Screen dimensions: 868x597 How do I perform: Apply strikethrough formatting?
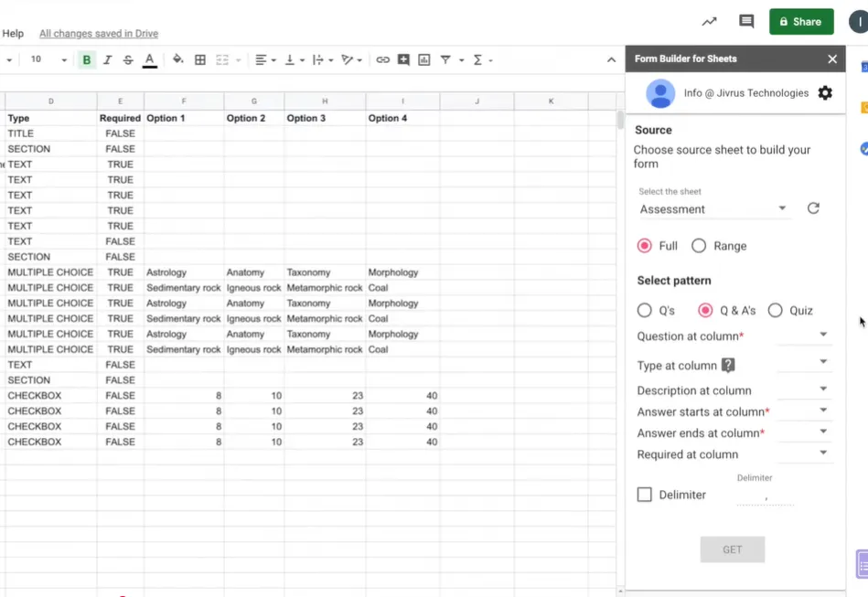(x=128, y=59)
